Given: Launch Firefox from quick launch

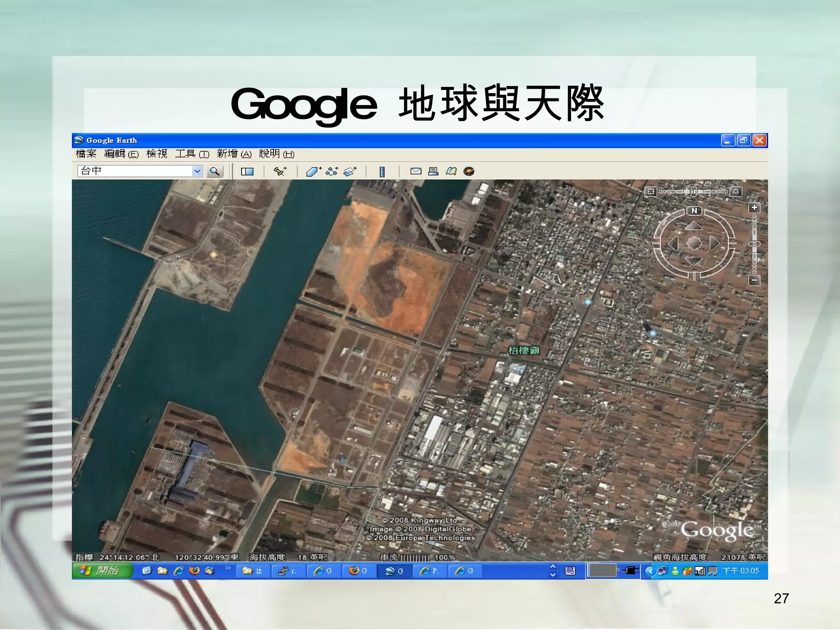Looking at the screenshot, I should [x=194, y=571].
